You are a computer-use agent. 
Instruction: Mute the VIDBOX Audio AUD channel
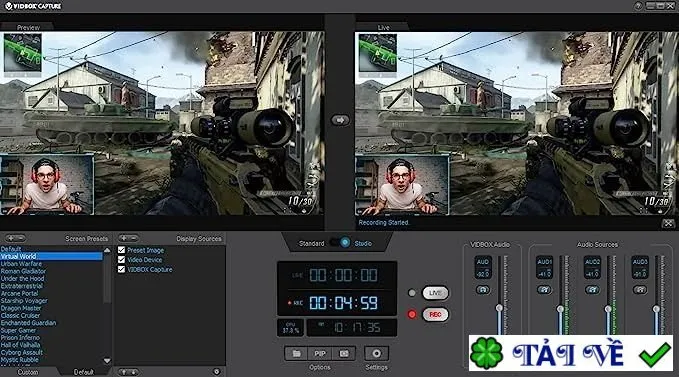[483, 290]
